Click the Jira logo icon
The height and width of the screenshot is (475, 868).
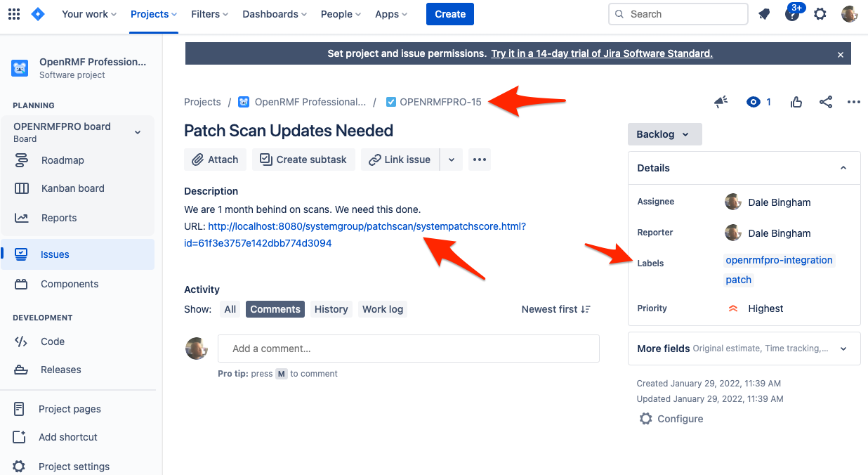coord(38,14)
